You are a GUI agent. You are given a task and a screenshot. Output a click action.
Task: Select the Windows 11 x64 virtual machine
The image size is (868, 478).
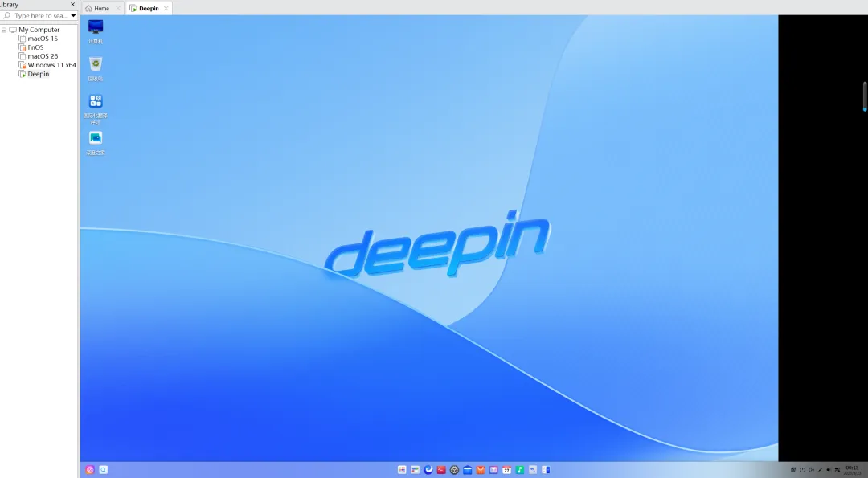(x=51, y=65)
